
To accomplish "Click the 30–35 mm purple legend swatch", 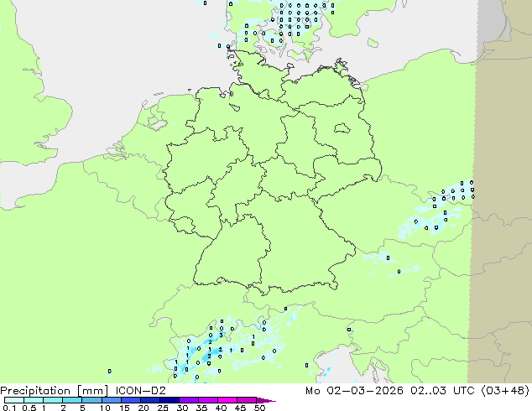I will click(188, 400).
